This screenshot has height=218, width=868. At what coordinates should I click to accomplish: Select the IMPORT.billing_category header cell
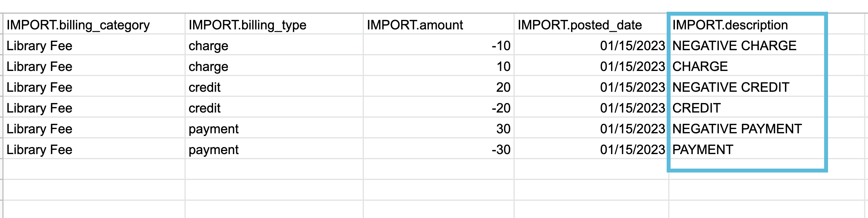pyautogui.click(x=94, y=25)
